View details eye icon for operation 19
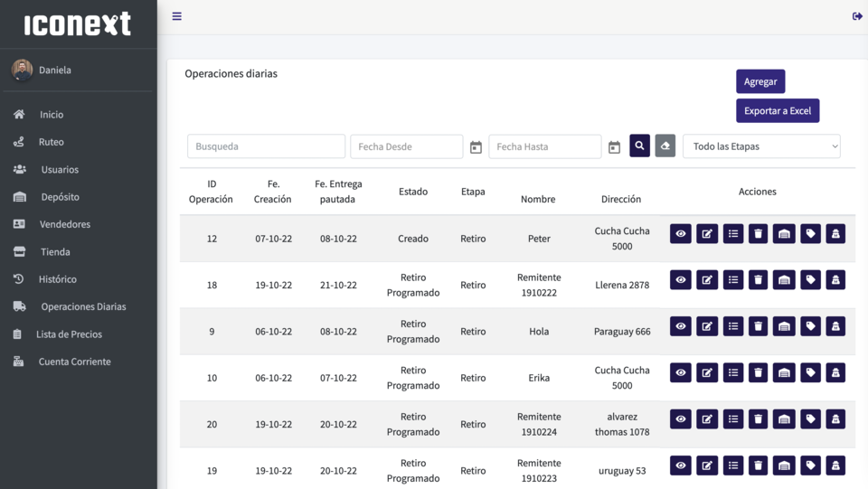This screenshot has height=489, width=868. [x=680, y=466]
